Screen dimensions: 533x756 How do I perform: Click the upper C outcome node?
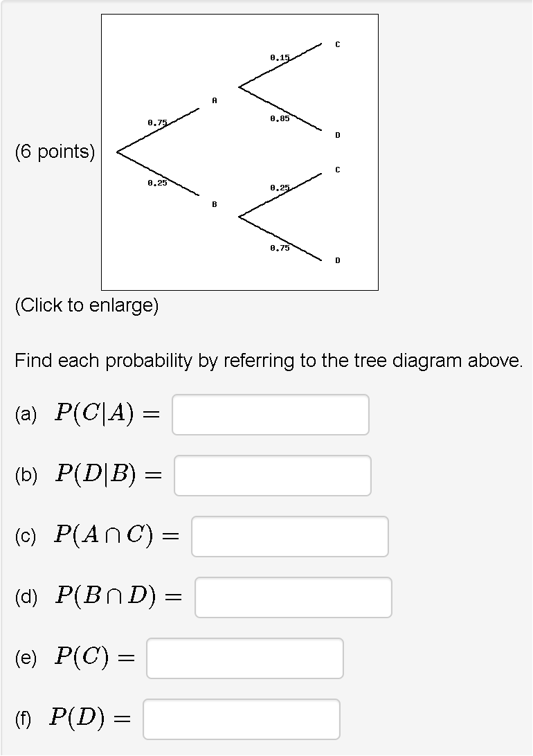click(338, 44)
